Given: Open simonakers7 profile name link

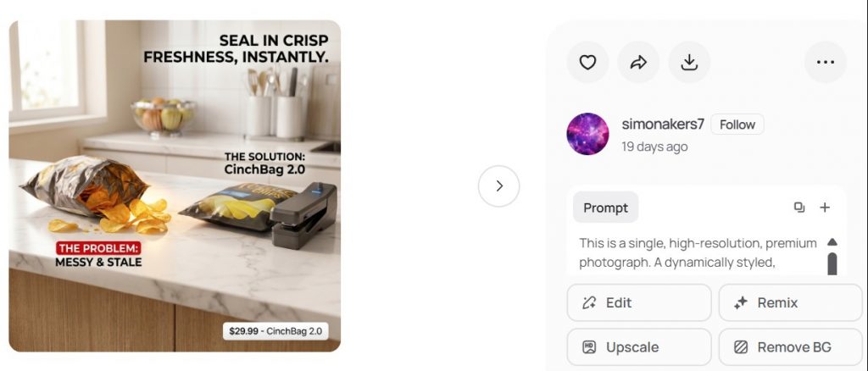Looking at the screenshot, I should click(663, 125).
